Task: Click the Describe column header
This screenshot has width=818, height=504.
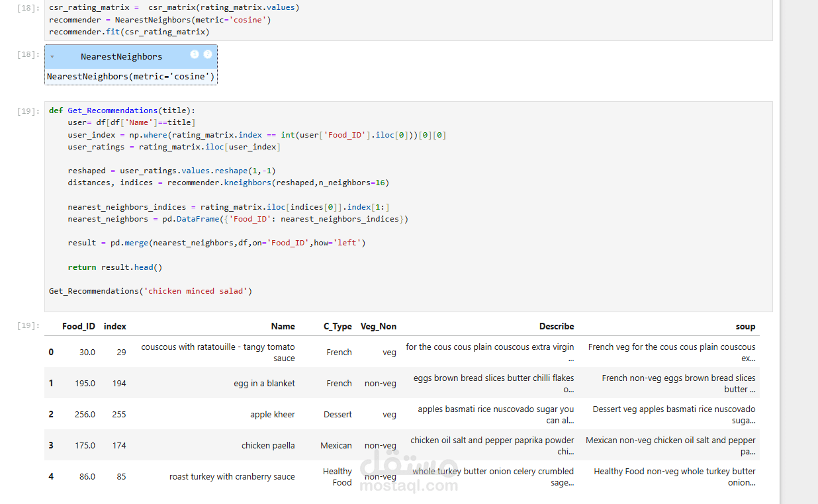Action: [x=557, y=326]
